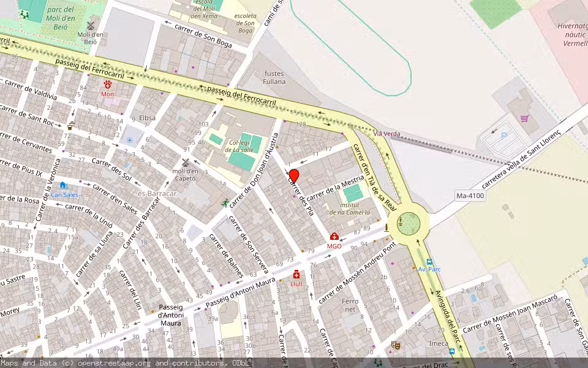Select the Ferro net label
Image resolution: width=588 pixels, height=368 pixels.
(x=350, y=305)
